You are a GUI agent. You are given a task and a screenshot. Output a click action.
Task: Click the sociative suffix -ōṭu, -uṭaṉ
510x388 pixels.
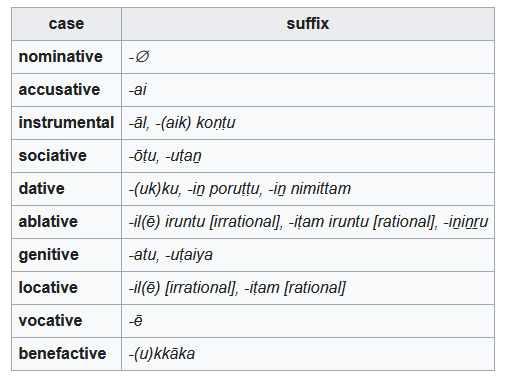tap(165, 156)
